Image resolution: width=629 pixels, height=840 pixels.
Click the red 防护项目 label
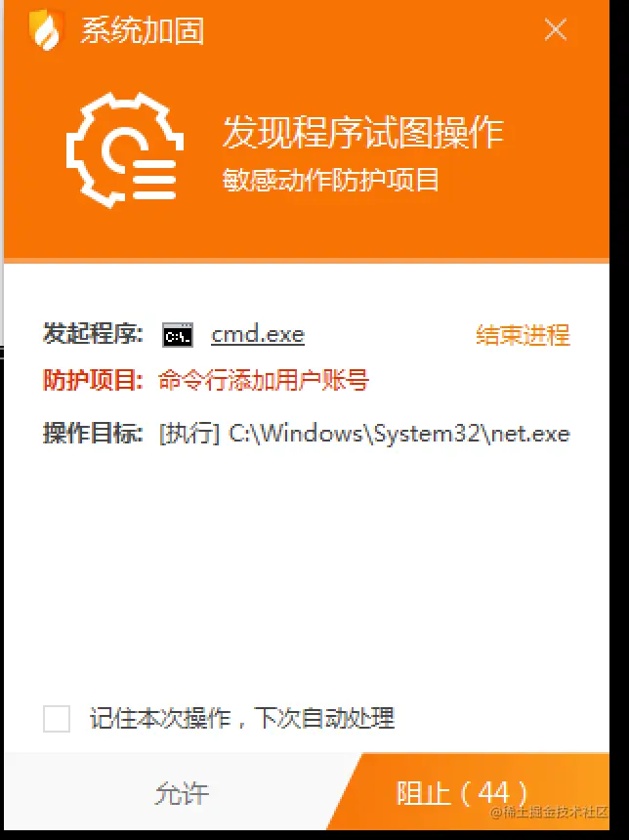coord(93,381)
